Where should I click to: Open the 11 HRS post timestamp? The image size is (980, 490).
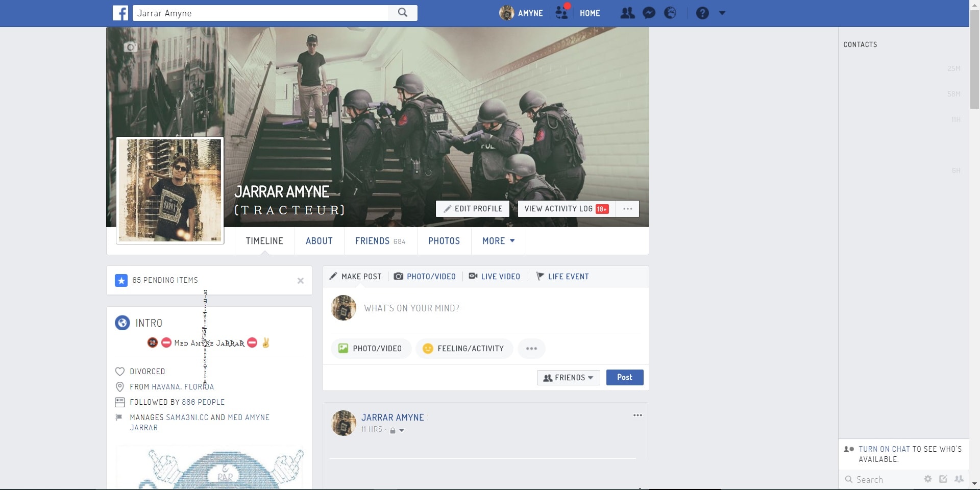372,430
